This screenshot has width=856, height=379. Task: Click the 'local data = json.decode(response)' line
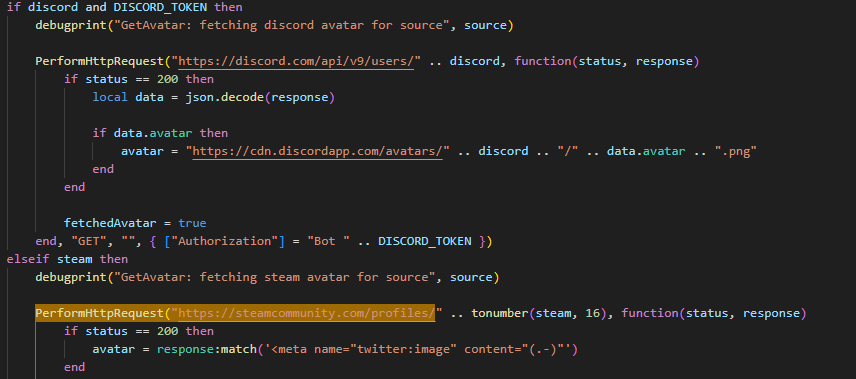tap(213, 97)
